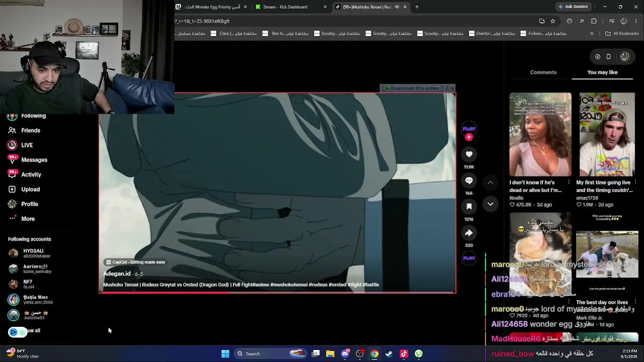Open more options for Noelle's video
This screenshot has width=644, height=362.
tap(569, 182)
